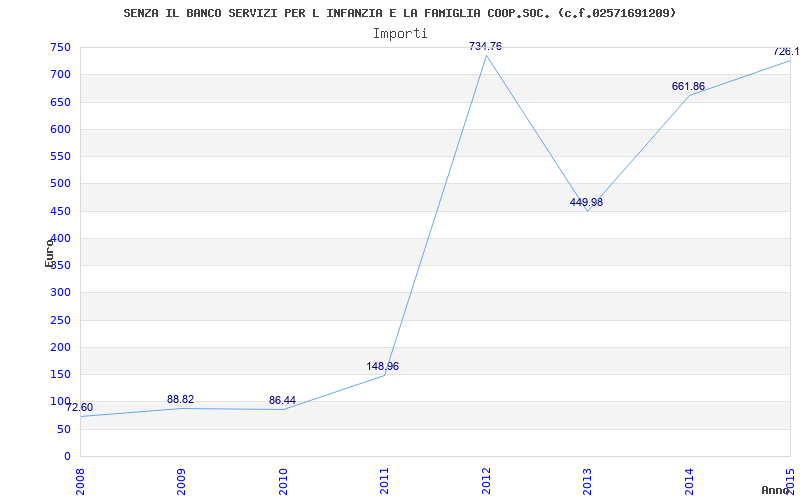The width and height of the screenshot is (800, 500).
Task: Select data label 661.86
Action: click(x=688, y=86)
